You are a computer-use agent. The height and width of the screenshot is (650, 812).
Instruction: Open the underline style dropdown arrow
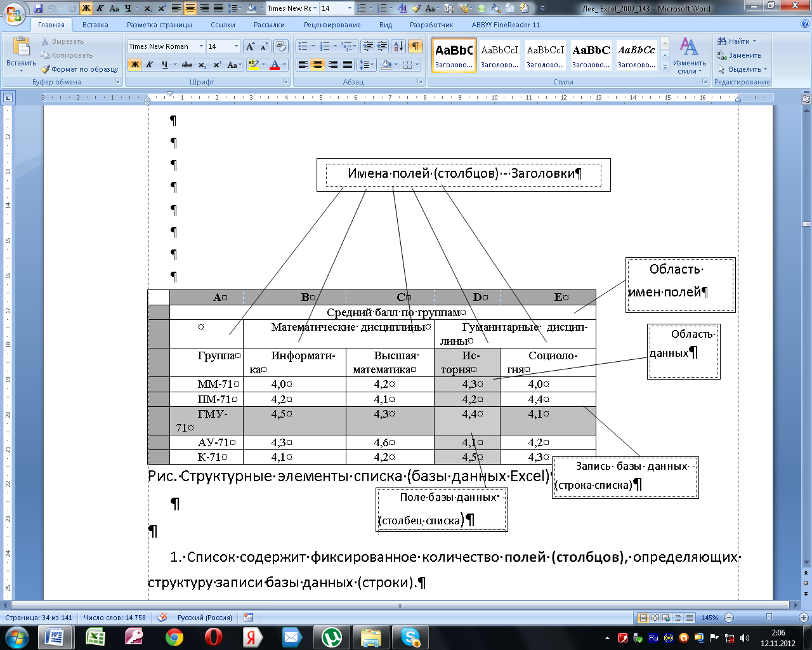click(x=174, y=65)
